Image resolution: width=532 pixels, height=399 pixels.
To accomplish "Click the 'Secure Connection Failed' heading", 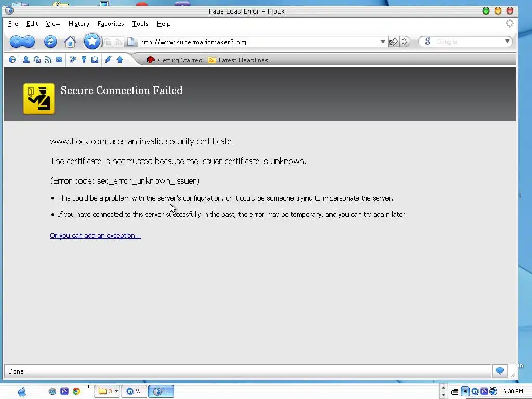I will coord(122,90).
